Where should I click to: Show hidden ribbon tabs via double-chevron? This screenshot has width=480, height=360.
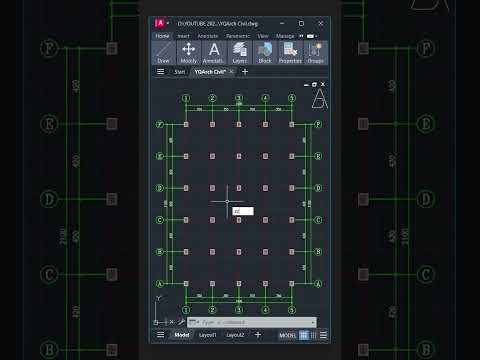point(301,36)
